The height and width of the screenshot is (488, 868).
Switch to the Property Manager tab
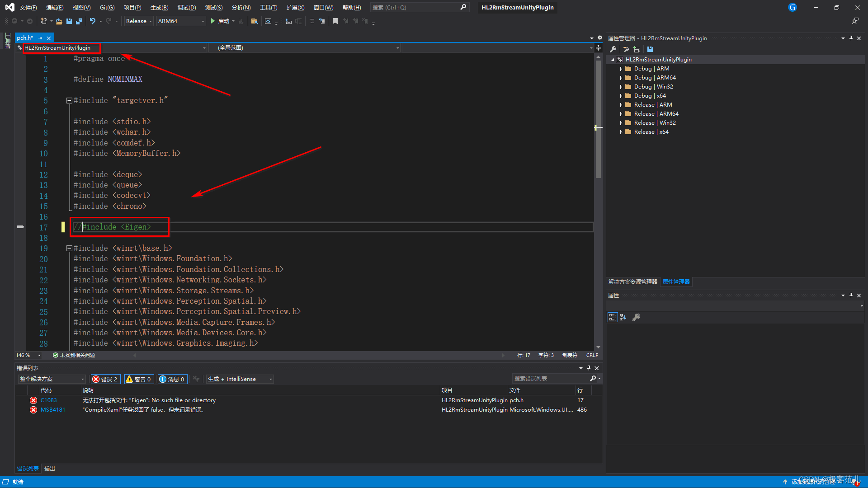point(676,282)
